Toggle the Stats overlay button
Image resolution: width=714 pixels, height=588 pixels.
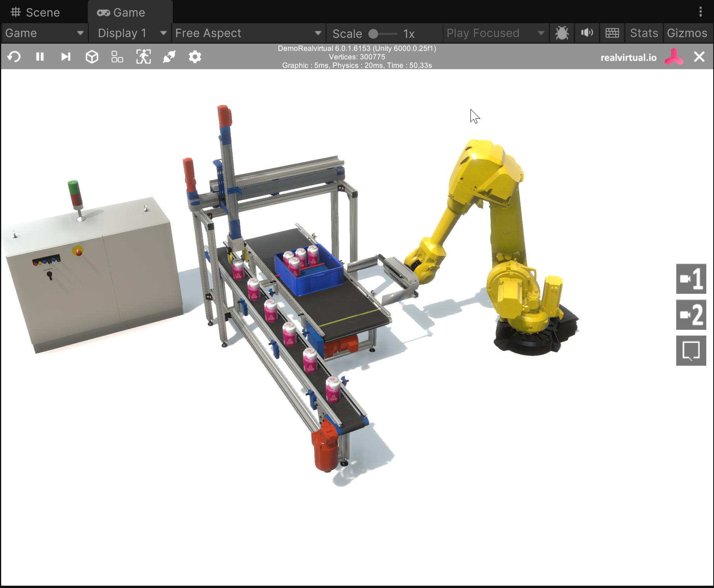[644, 33]
